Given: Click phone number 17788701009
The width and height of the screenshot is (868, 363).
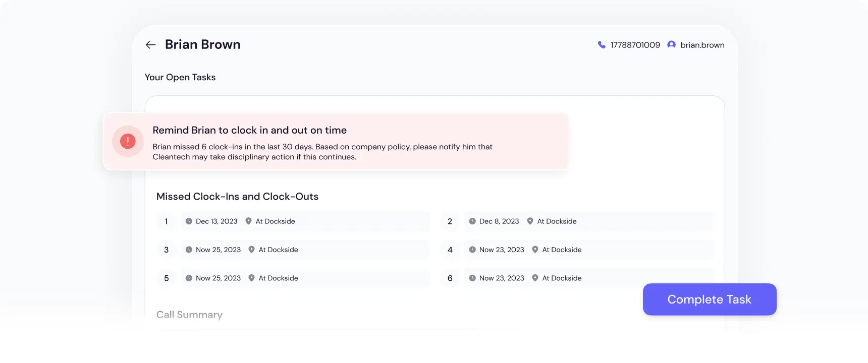Looking at the screenshot, I should [x=635, y=45].
